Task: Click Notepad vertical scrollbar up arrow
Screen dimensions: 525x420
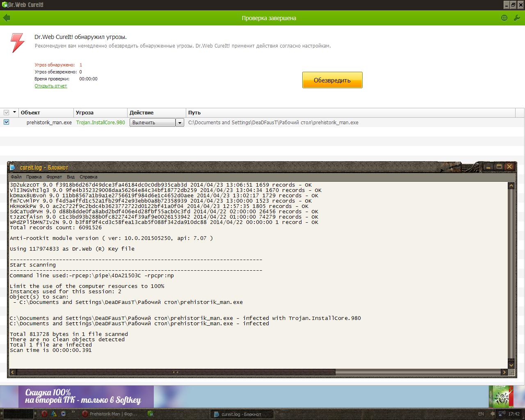Action: [511, 186]
